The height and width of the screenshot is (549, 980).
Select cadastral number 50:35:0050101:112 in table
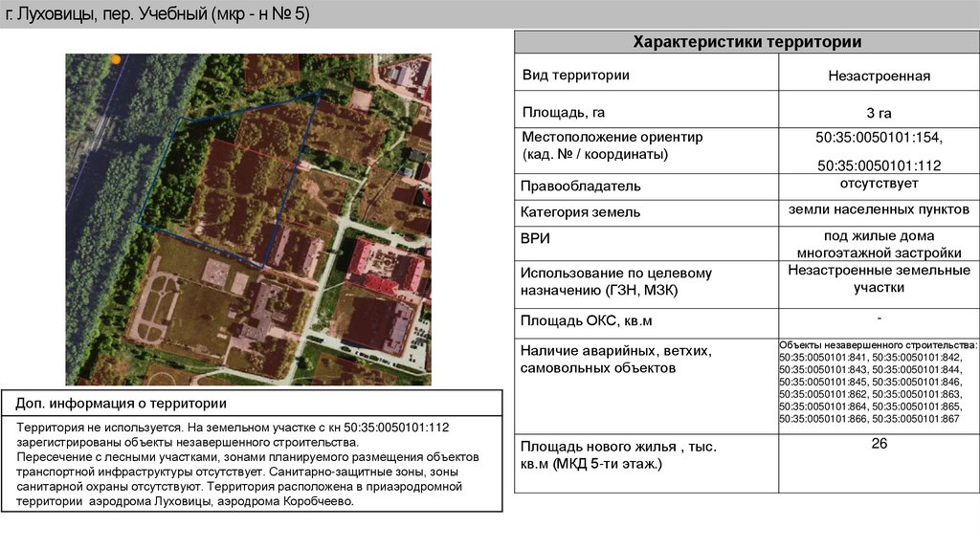[x=879, y=165]
